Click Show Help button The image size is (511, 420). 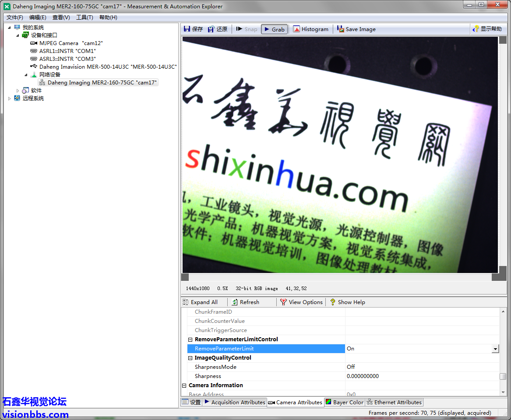(348, 302)
